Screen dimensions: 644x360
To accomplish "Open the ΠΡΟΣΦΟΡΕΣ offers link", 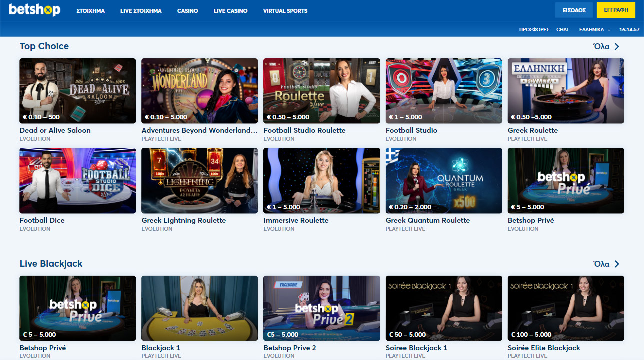I will (534, 30).
